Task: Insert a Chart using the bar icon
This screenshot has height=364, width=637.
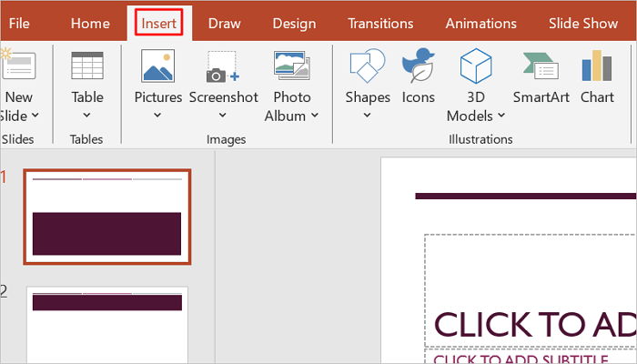Action: [x=597, y=66]
